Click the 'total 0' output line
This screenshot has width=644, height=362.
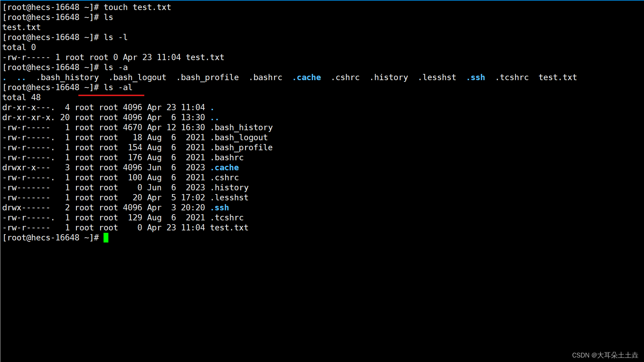[x=19, y=47]
